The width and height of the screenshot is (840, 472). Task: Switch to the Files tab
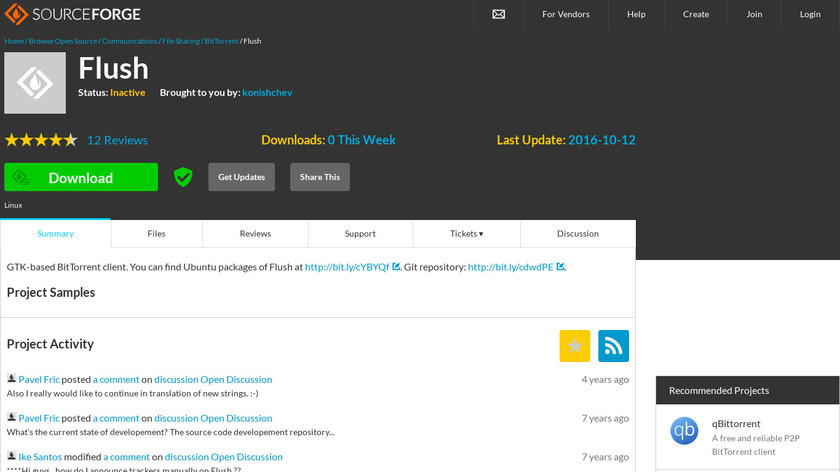click(x=156, y=234)
